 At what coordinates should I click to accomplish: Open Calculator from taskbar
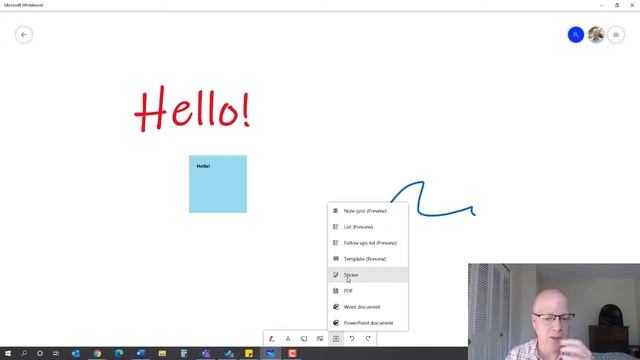184,353
